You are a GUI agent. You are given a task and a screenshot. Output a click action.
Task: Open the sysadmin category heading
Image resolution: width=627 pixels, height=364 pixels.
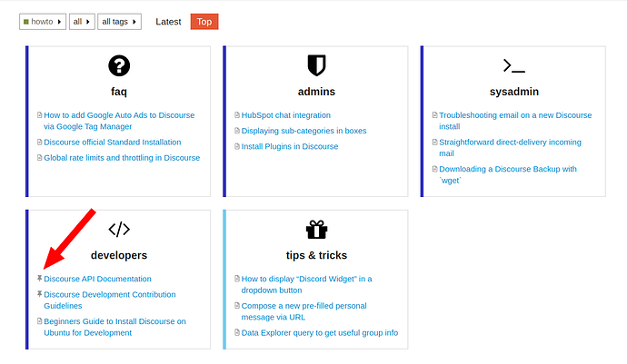(x=513, y=92)
